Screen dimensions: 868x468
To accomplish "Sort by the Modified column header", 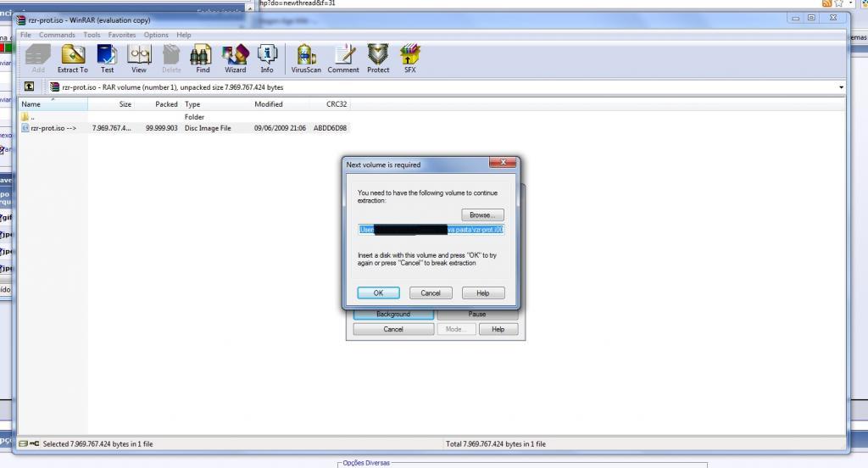I will coord(280,104).
